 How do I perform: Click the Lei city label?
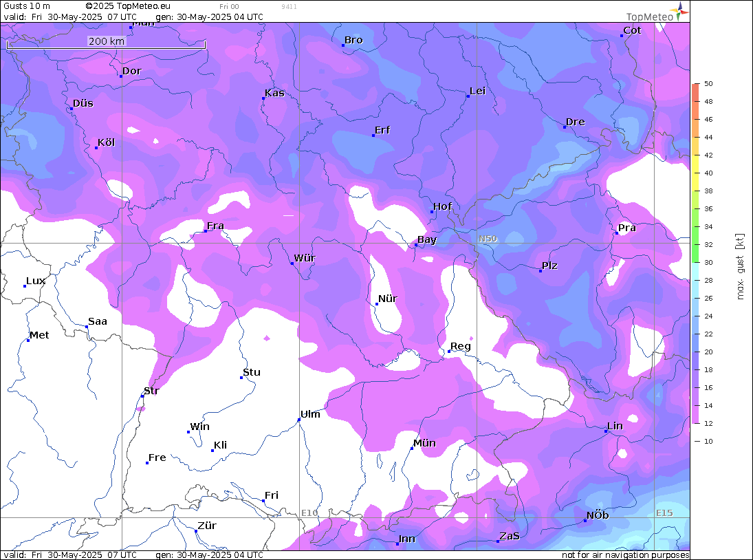point(478,91)
